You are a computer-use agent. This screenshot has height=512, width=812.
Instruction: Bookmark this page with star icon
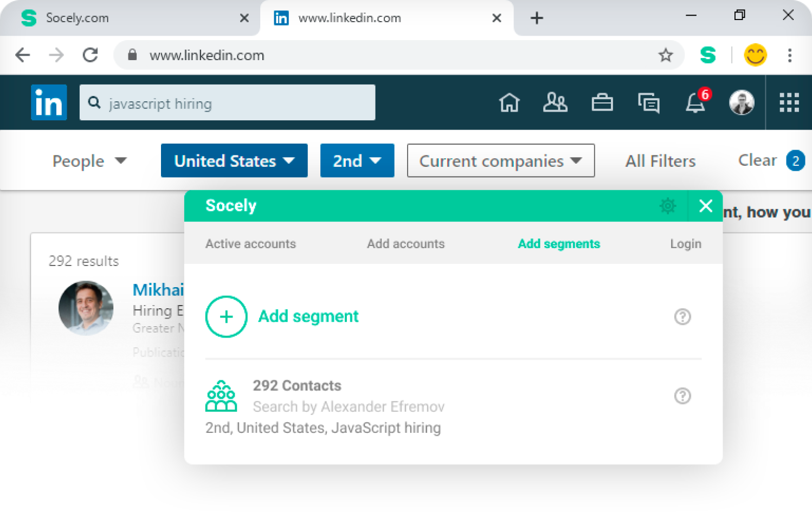click(666, 55)
